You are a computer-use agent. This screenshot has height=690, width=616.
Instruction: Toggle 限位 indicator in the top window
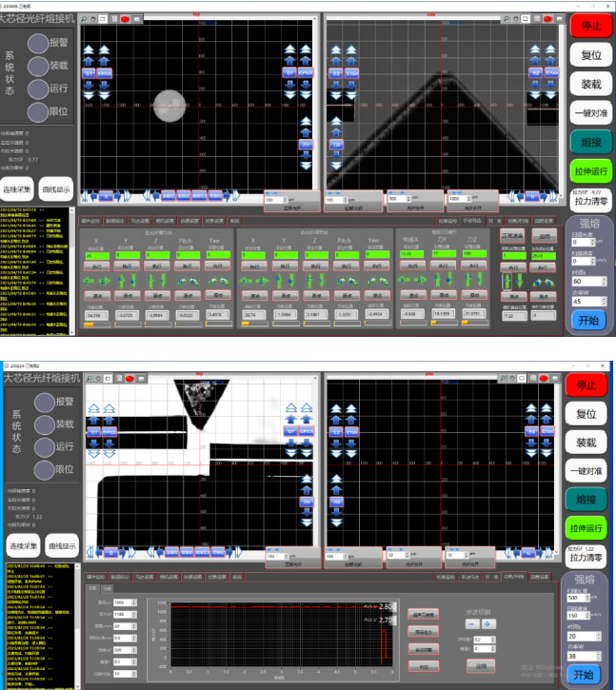point(38,111)
